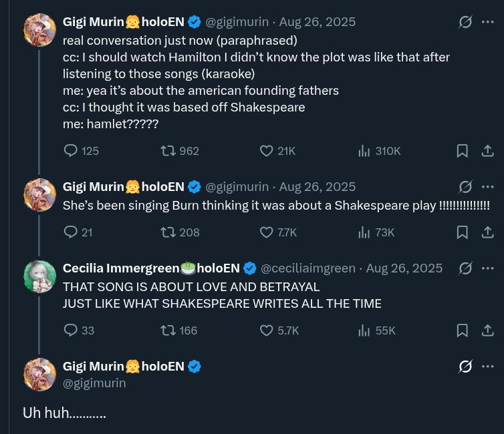Open Gigi Murin's avatar on last tweet
Viewport: 504px width, 434px height.
point(39,375)
